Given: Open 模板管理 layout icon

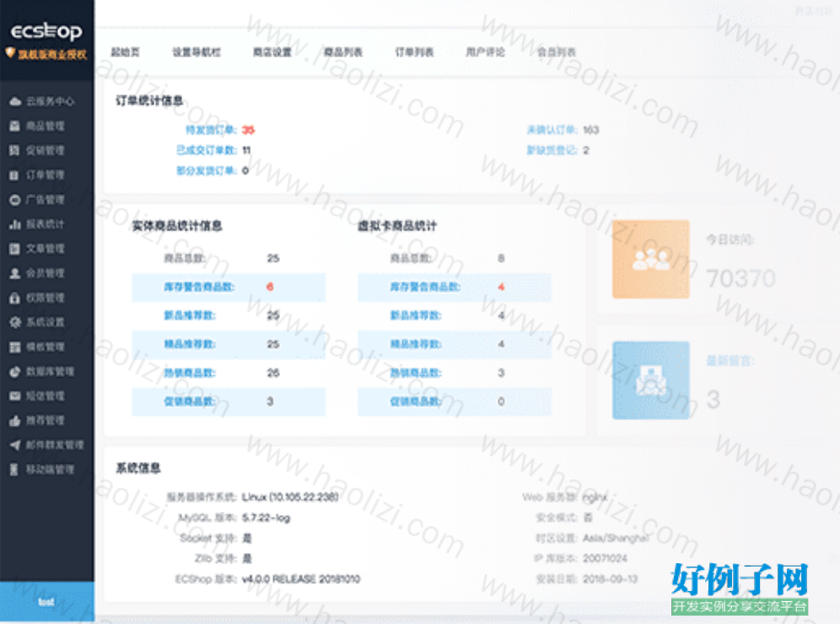Looking at the screenshot, I should point(15,347).
